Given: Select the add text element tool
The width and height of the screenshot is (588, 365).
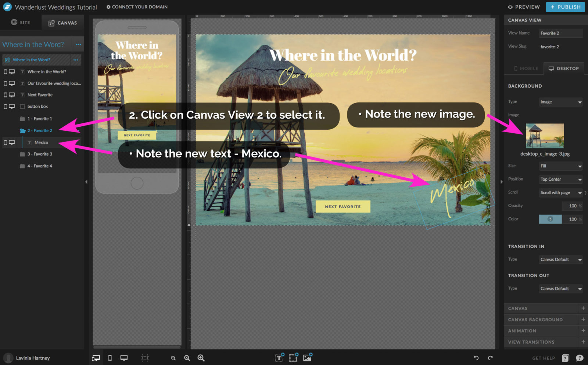Looking at the screenshot, I should click(x=279, y=357).
